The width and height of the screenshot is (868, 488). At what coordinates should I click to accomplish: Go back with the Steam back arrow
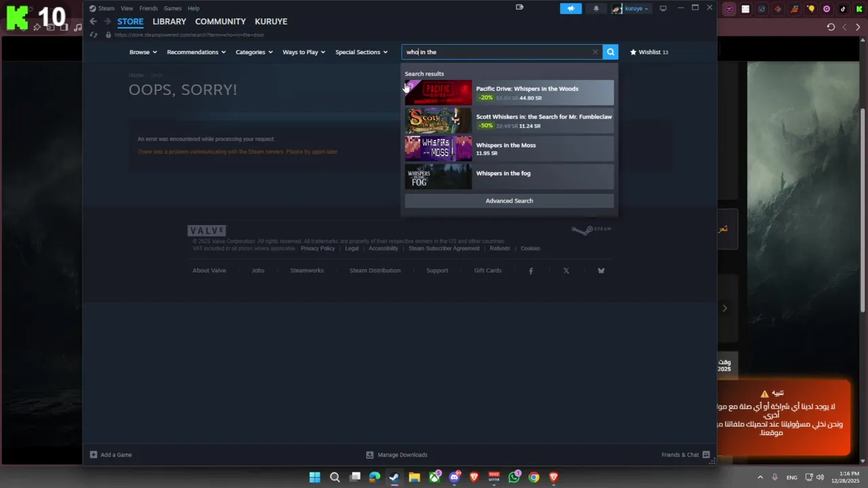coord(94,22)
